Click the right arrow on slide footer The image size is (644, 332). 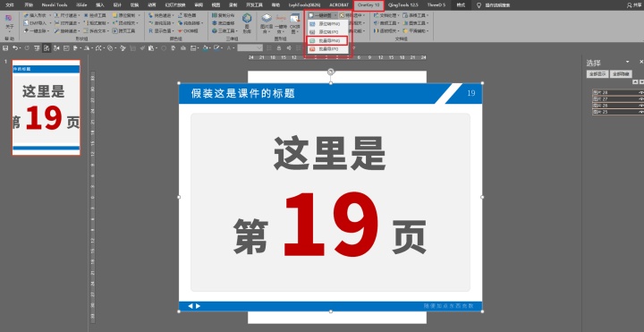point(198,306)
